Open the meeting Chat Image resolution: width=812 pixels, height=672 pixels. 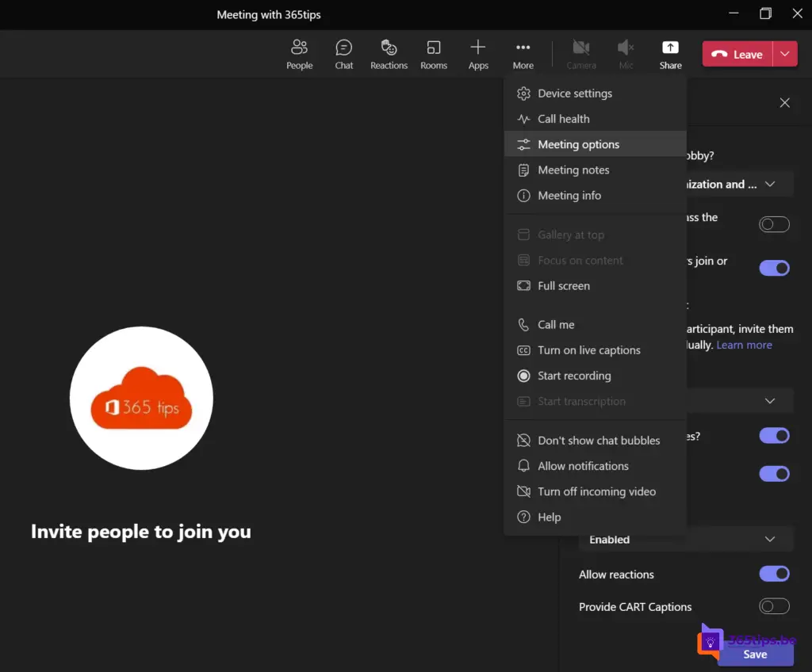343,55
